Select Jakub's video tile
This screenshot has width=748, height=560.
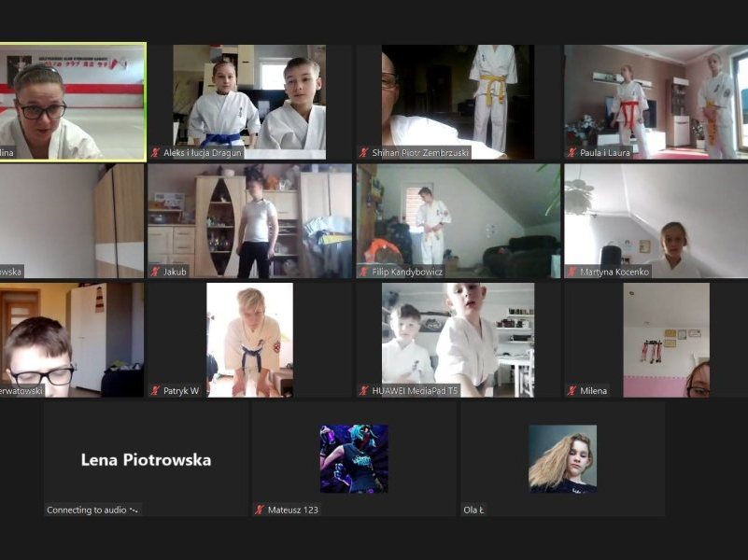click(249, 221)
